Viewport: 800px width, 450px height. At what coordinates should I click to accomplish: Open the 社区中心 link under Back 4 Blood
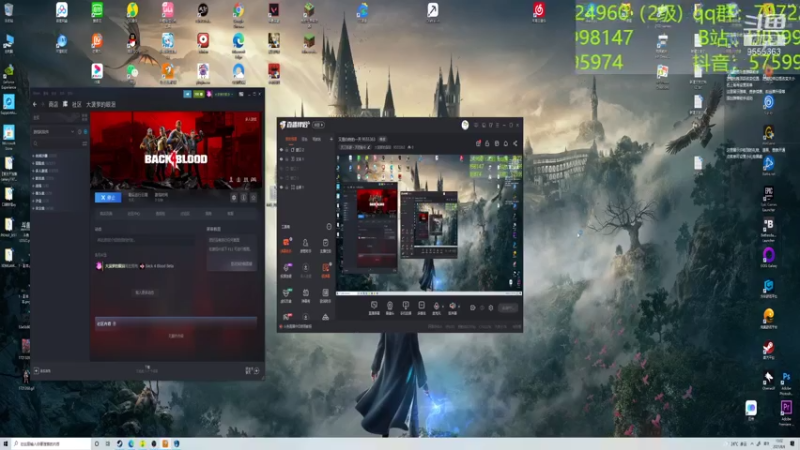[x=134, y=213]
